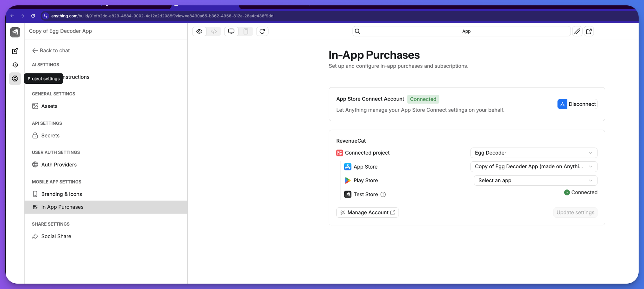Go Back to chat
The width and height of the screenshot is (644, 289).
click(x=51, y=50)
